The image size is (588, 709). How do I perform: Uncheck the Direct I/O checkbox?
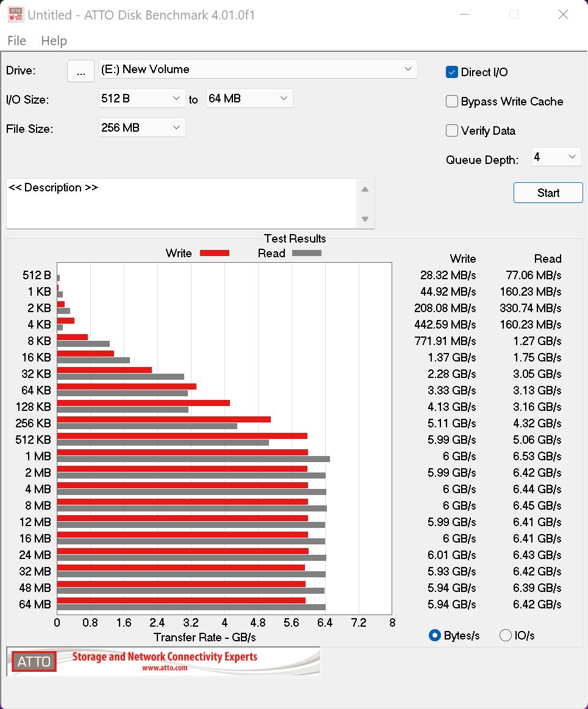click(x=452, y=73)
